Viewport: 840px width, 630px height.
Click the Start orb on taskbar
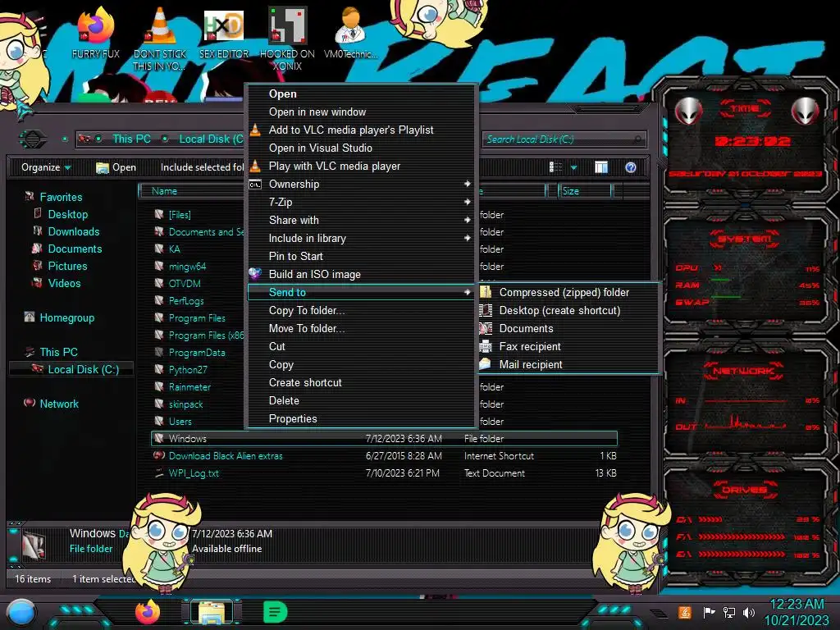[x=21, y=612]
